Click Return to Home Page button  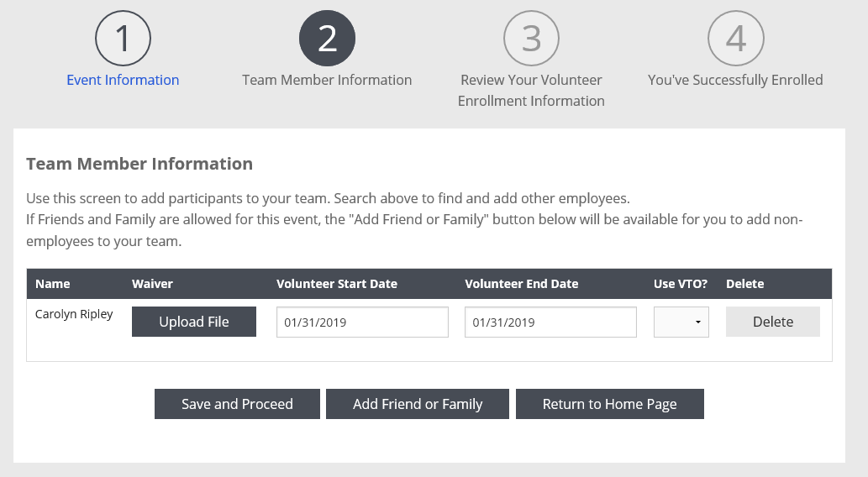pos(610,404)
